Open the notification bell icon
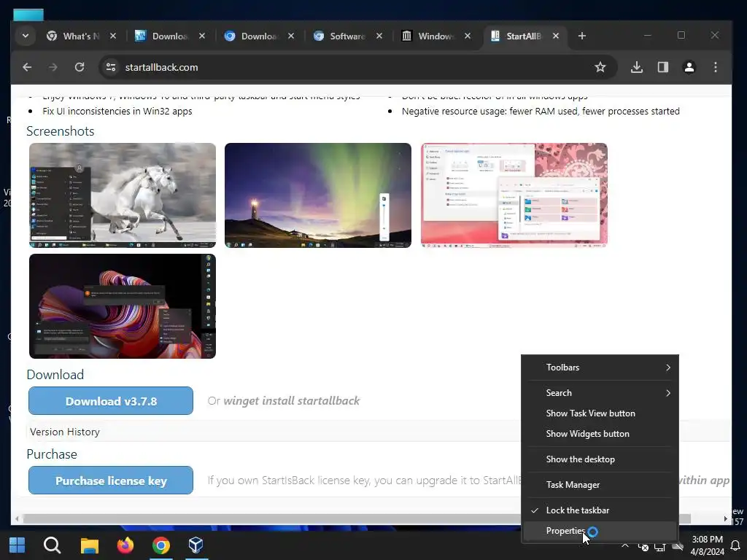The height and width of the screenshot is (560, 747). tap(735, 545)
